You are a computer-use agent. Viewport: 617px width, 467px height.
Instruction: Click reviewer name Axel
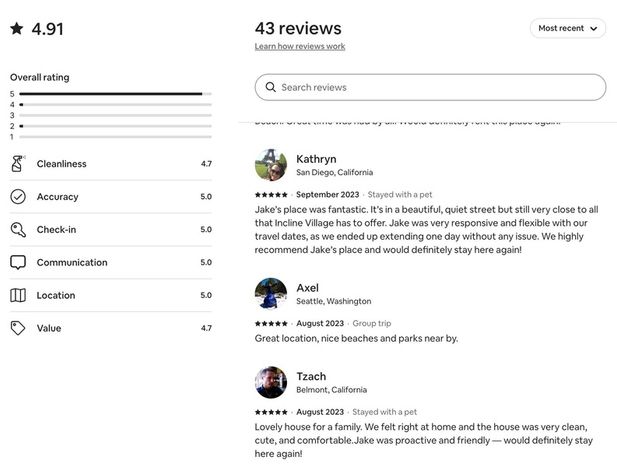click(x=307, y=288)
